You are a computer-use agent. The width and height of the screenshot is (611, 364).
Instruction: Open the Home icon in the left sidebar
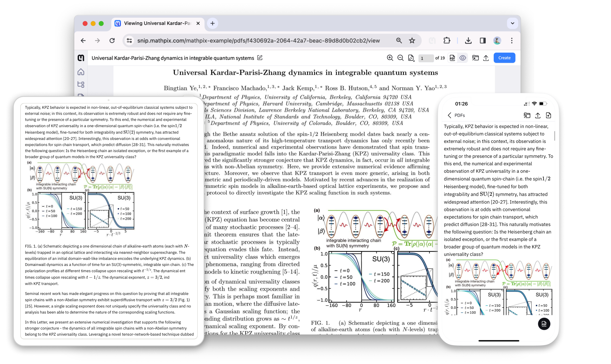(x=81, y=72)
